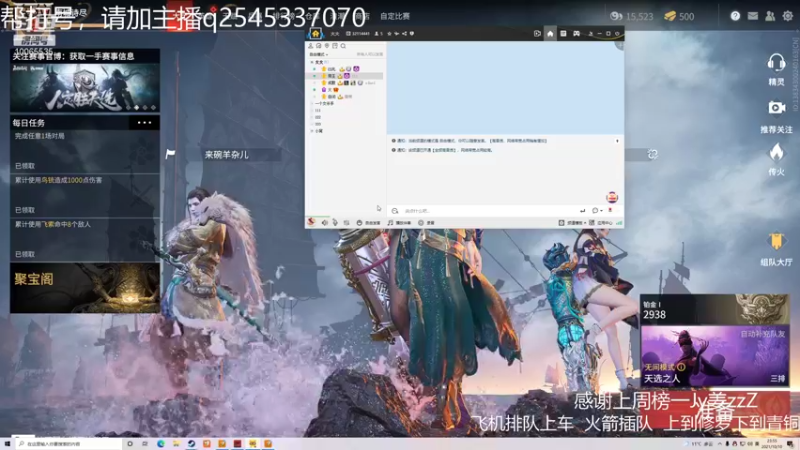
Task: Open the chat bubble dropdown in YY input bar
Action: [597, 211]
